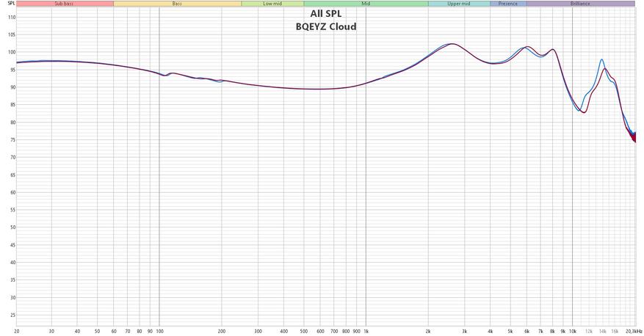Click the 110 value on SPL axis
The image size is (644, 336).
coord(12,17)
